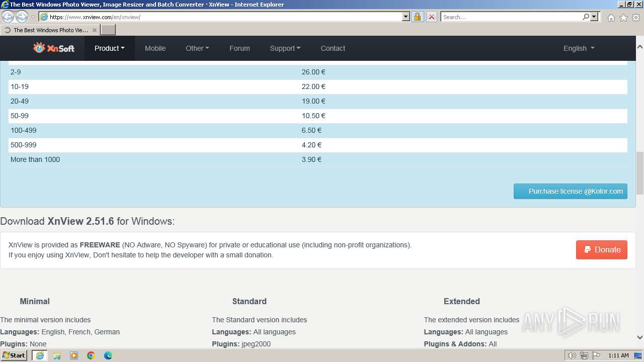Viewport: 644px width, 362px height.
Task: Open the recent pages dropdown arrow
Action: (x=33, y=17)
